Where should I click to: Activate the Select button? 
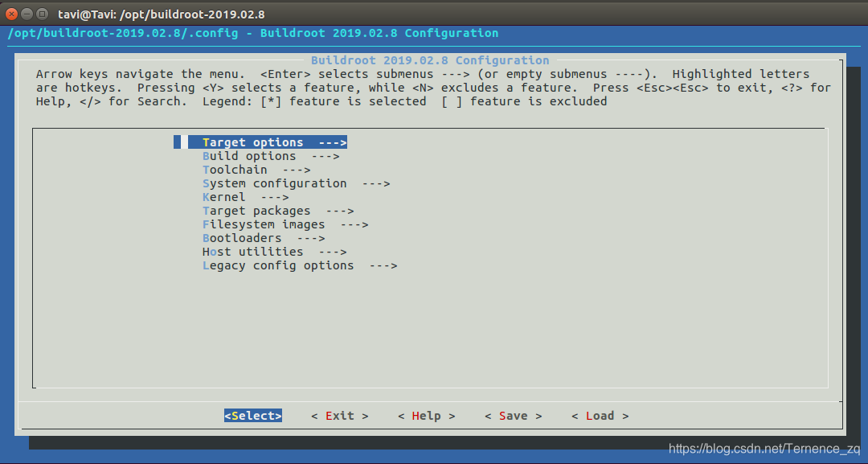tap(253, 416)
